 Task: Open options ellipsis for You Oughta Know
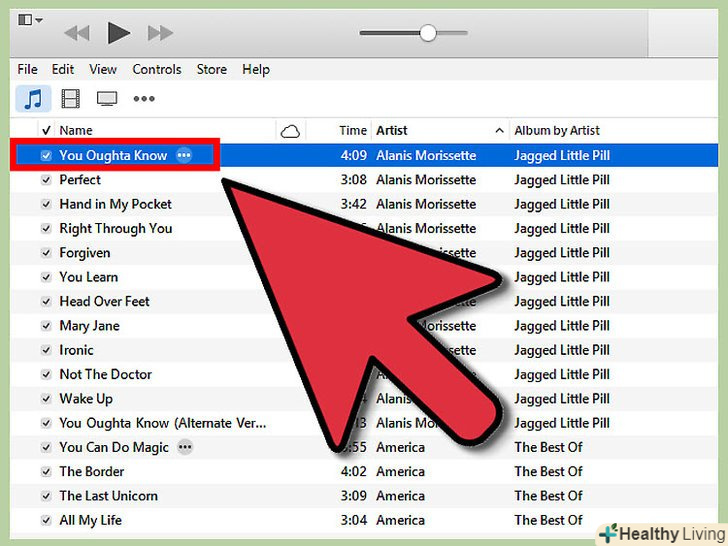tap(184, 155)
